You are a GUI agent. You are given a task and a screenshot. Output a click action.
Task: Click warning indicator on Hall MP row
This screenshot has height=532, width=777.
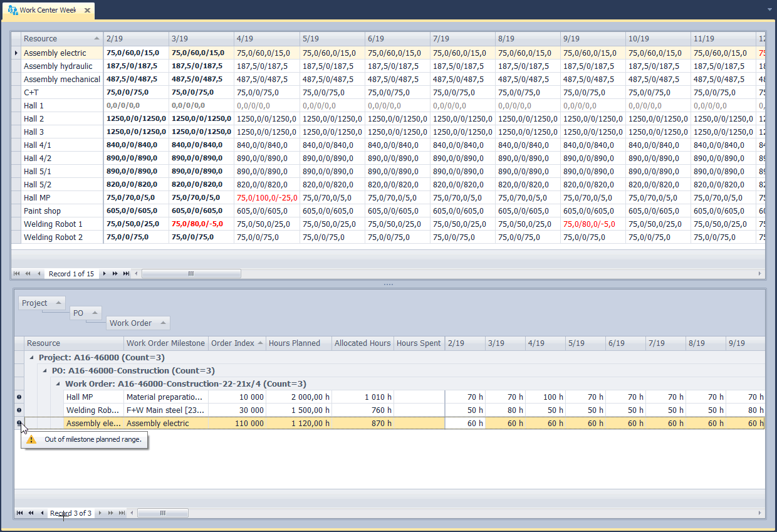pos(19,397)
